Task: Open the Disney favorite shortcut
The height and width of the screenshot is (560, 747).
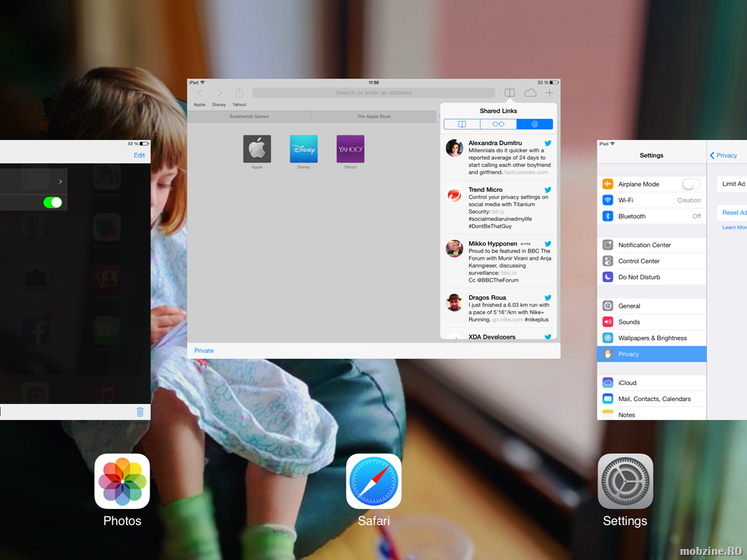Action: [303, 149]
